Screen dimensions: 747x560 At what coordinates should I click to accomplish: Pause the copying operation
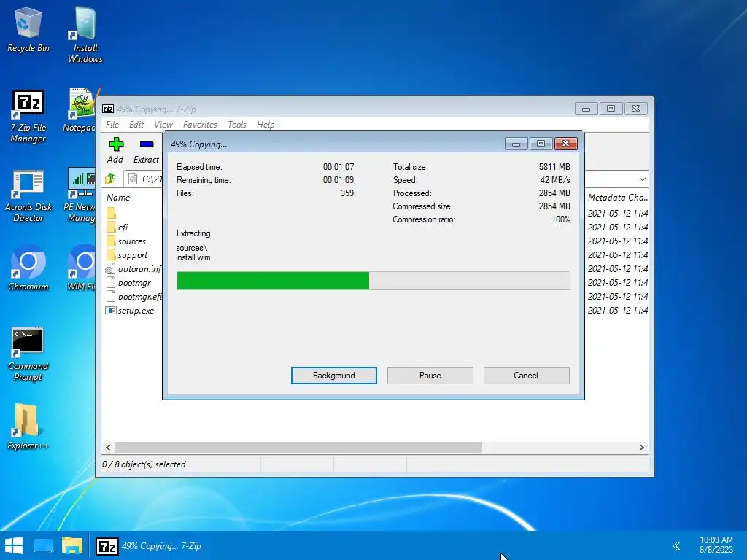[x=430, y=376]
